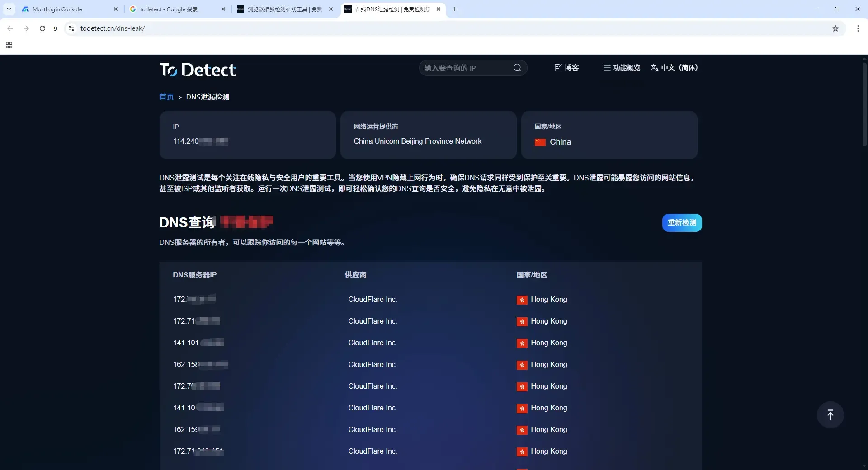The height and width of the screenshot is (470, 868).
Task: Reload the page with the refresh icon
Action: [x=42, y=28]
